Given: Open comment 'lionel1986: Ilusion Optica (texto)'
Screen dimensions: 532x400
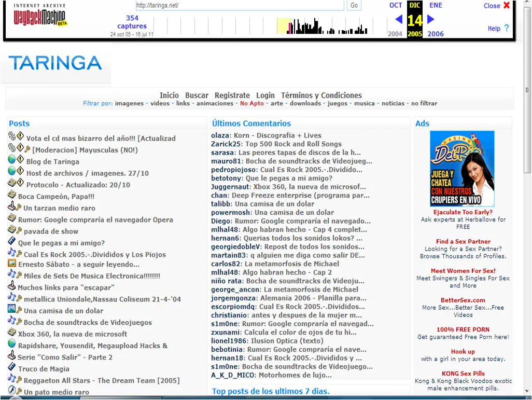Looking at the screenshot, I should point(267,340).
